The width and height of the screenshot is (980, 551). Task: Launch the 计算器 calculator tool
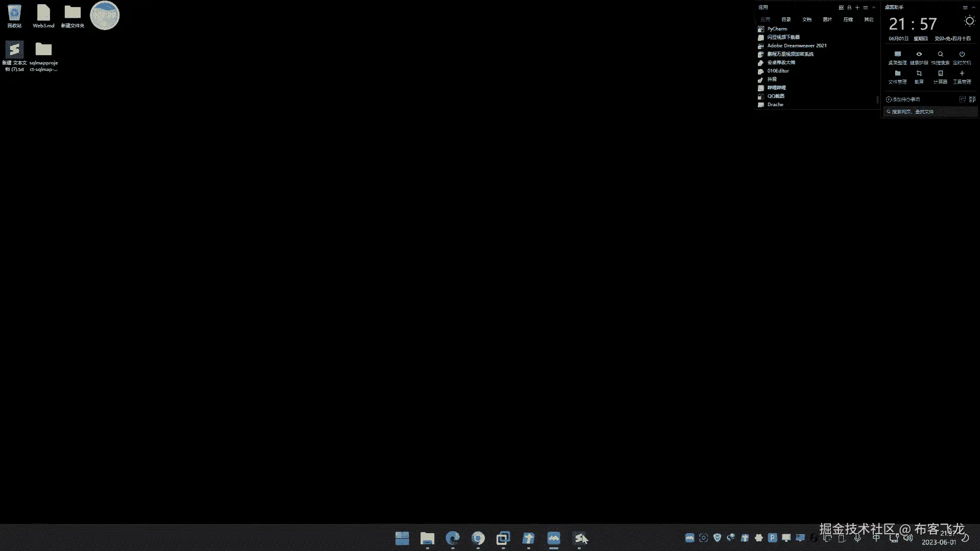[x=940, y=73]
